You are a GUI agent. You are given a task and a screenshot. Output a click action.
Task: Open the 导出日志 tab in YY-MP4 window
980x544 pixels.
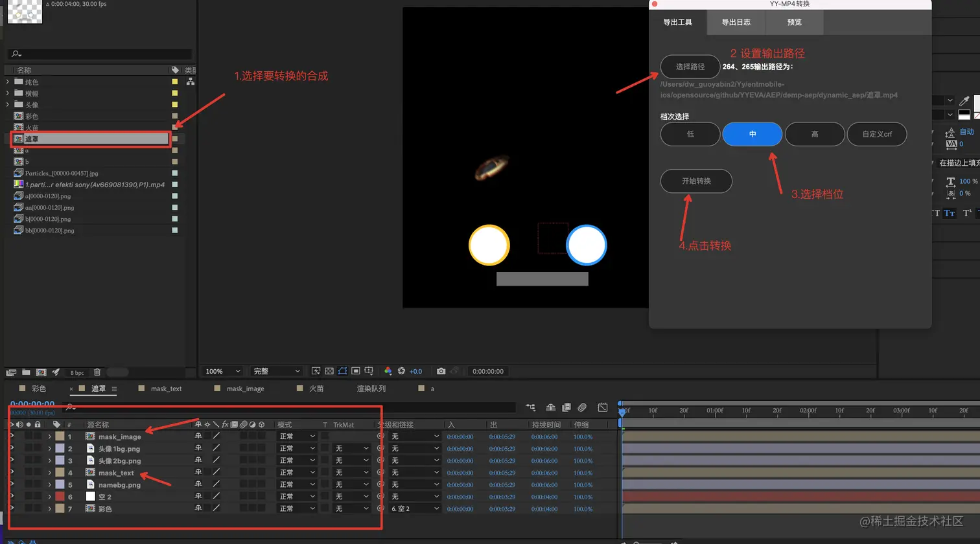coord(736,22)
